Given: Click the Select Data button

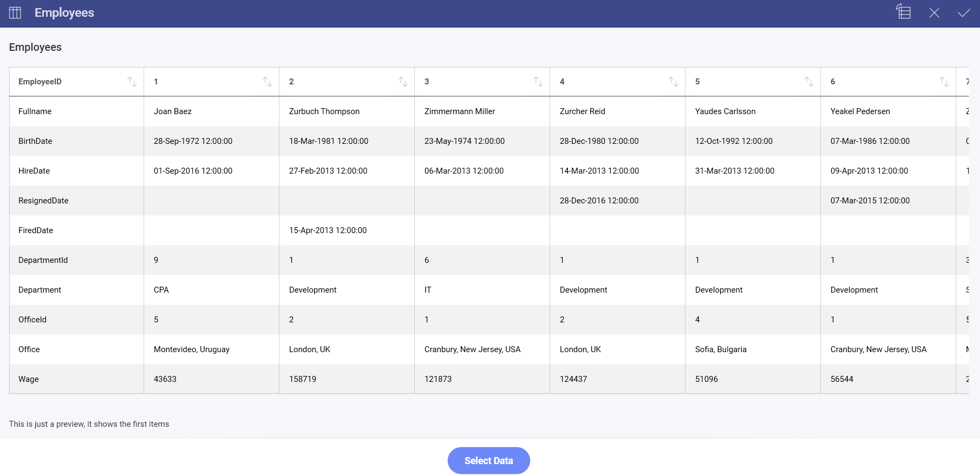Looking at the screenshot, I should pos(488,460).
